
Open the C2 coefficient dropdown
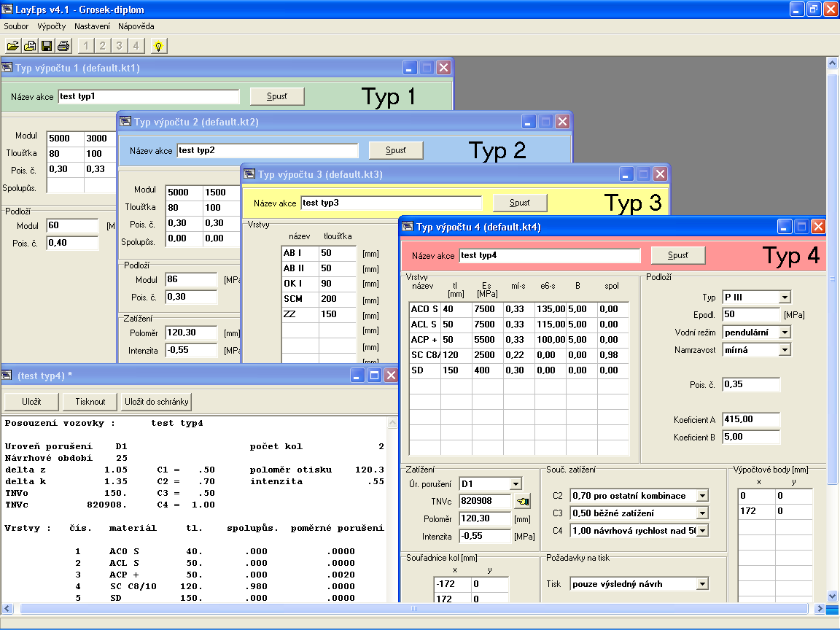[702, 496]
